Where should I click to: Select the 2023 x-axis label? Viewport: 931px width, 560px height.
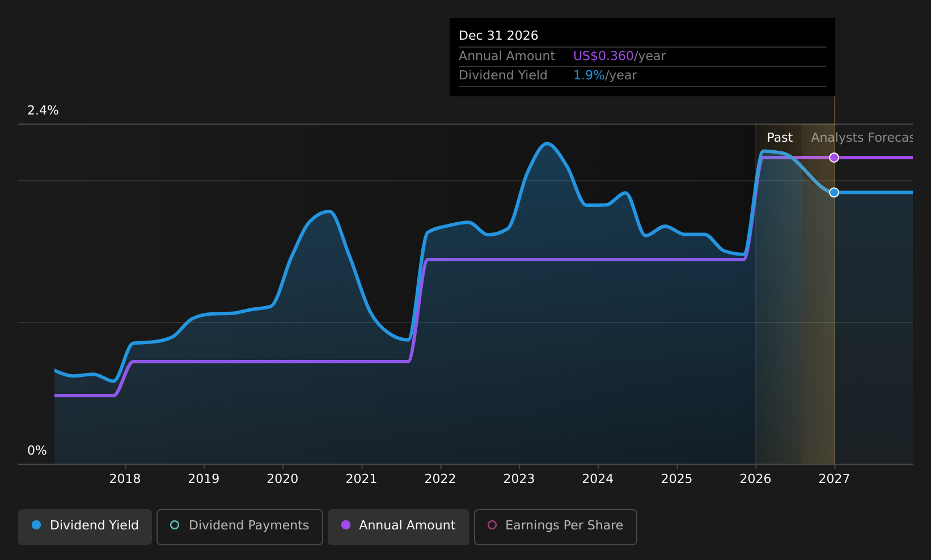tap(519, 479)
